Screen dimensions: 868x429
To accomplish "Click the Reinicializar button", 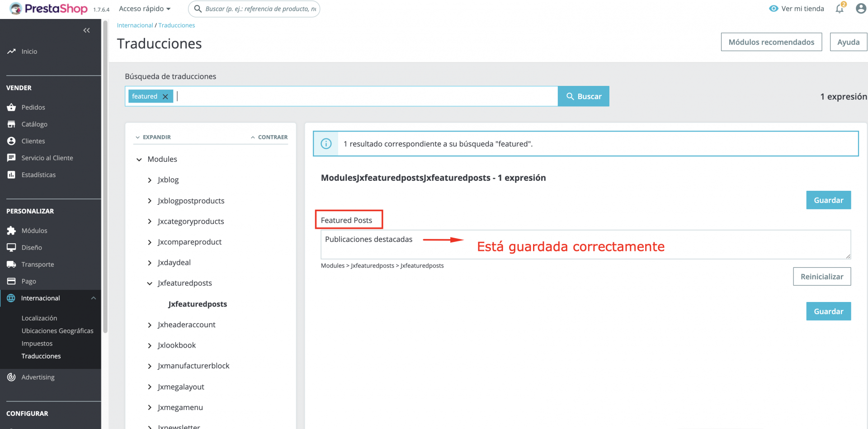I will [x=822, y=276].
